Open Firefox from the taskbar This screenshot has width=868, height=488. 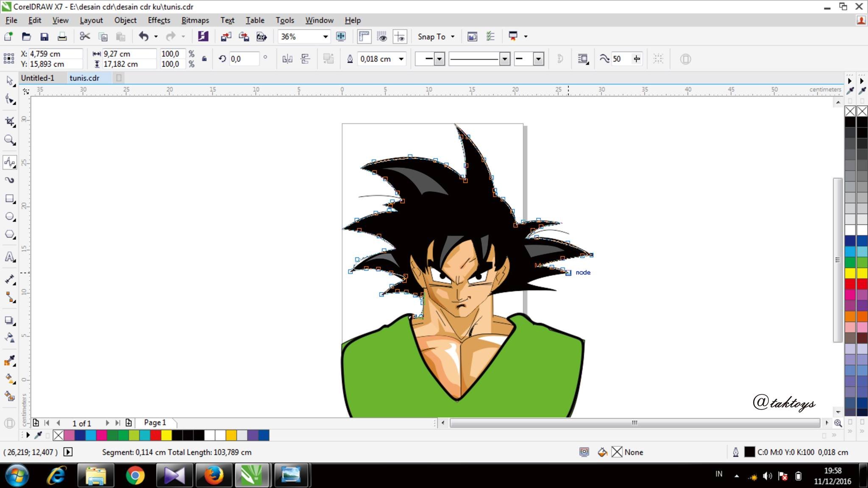tap(214, 475)
